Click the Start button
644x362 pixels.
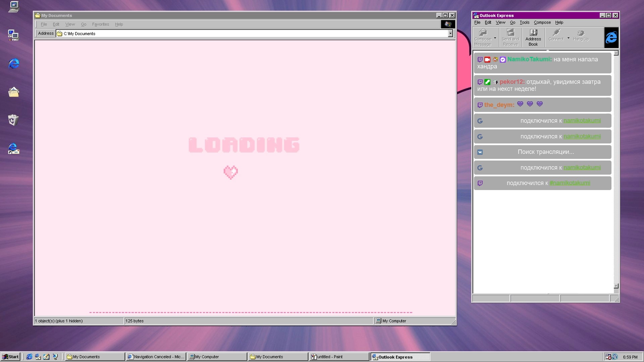[x=10, y=357]
